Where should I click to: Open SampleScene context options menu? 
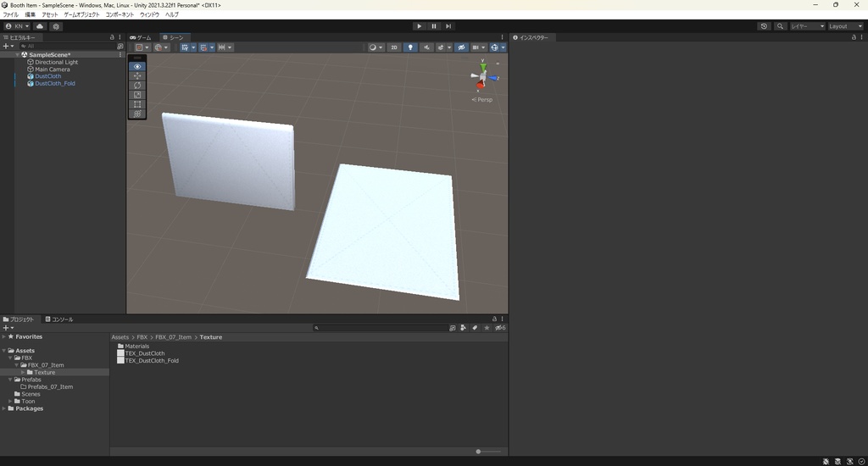click(120, 55)
